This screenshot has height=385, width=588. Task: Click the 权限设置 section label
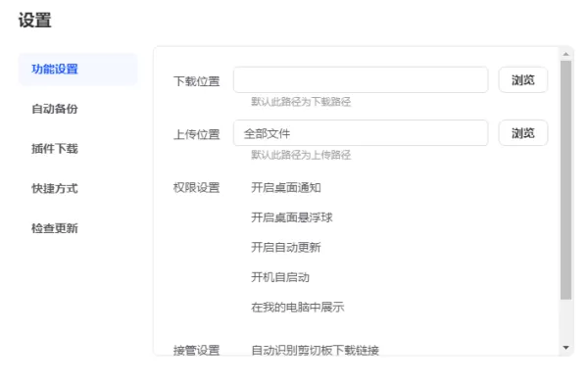click(x=197, y=187)
